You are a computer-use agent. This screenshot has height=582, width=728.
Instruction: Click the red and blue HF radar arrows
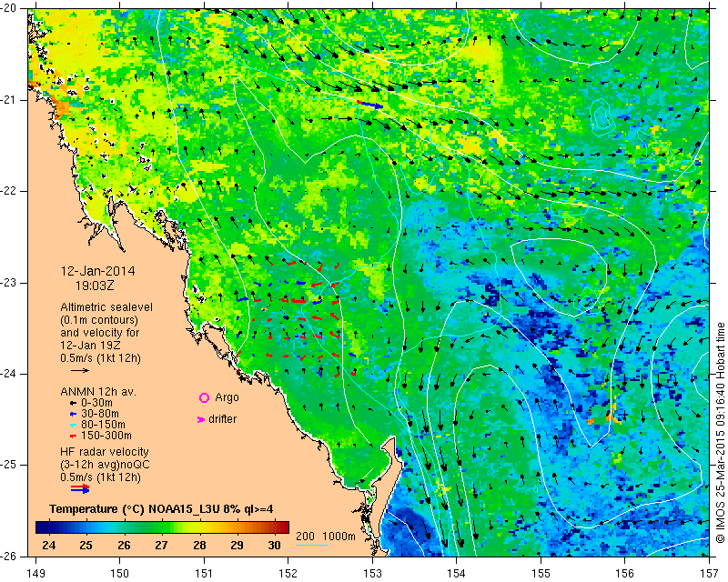pyautogui.click(x=80, y=488)
